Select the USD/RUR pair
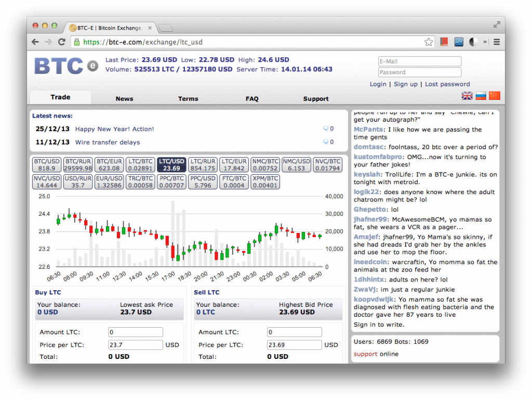532x401 pixels. pos(78,182)
